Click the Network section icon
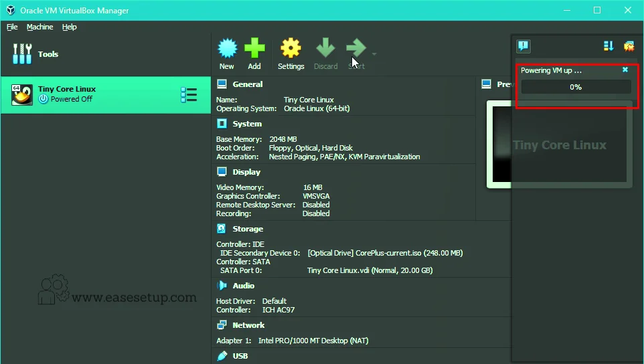This screenshot has width=644, height=364. 222,325
